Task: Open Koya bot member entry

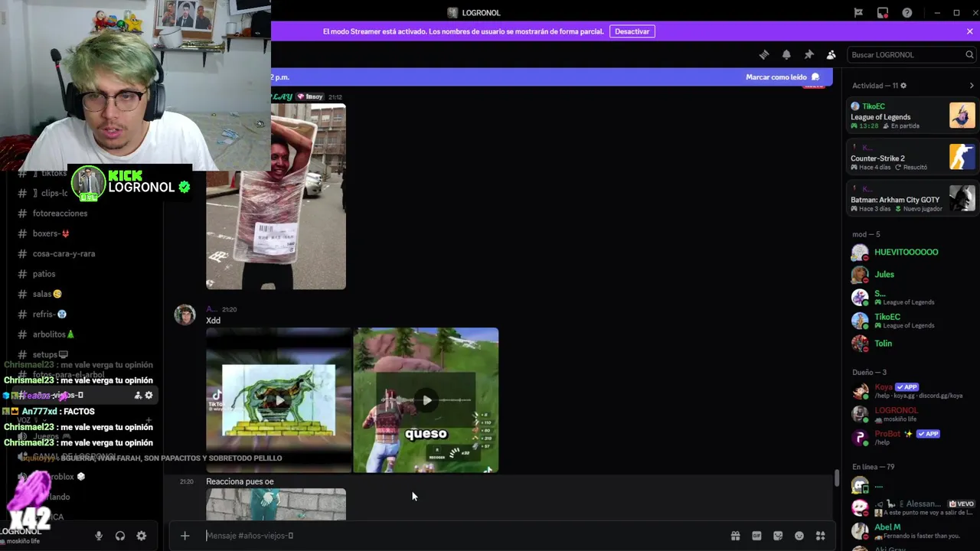Action: [911, 391]
